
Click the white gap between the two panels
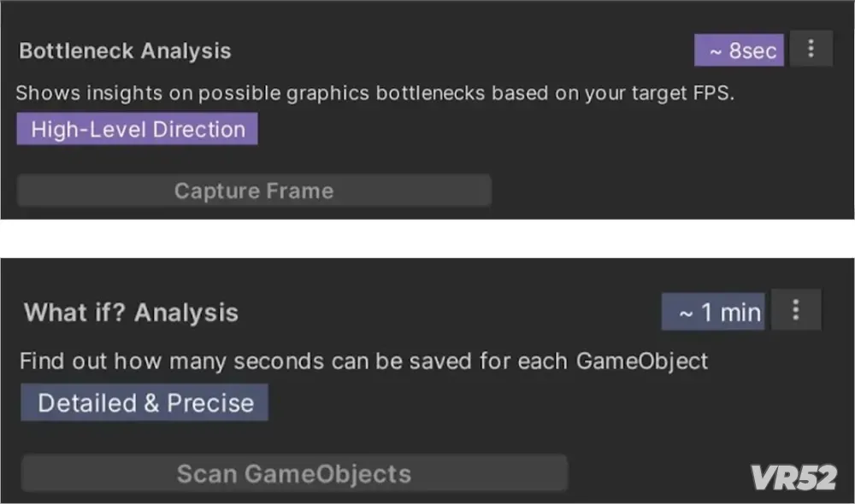tap(427, 238)
